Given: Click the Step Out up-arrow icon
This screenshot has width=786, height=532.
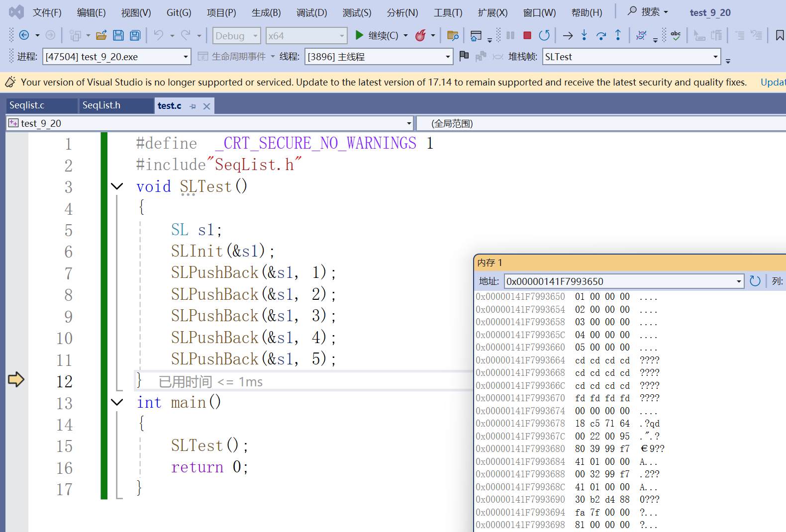Looking at the screenshot, I should click(x=618, y=35).
